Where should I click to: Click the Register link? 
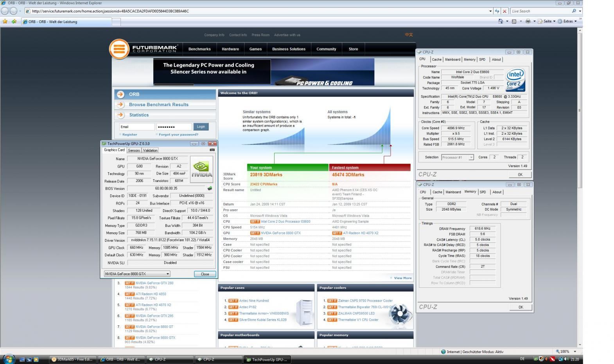(129, 135)
